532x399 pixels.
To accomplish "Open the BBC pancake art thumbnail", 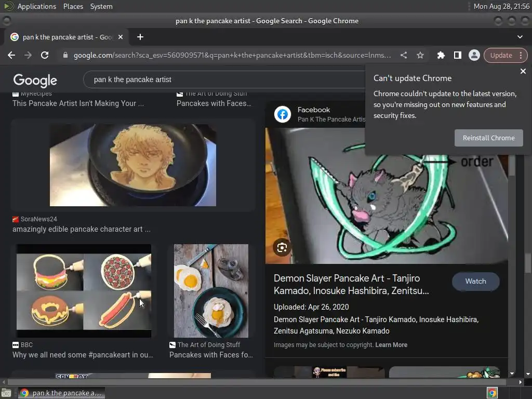I will 84,291.
